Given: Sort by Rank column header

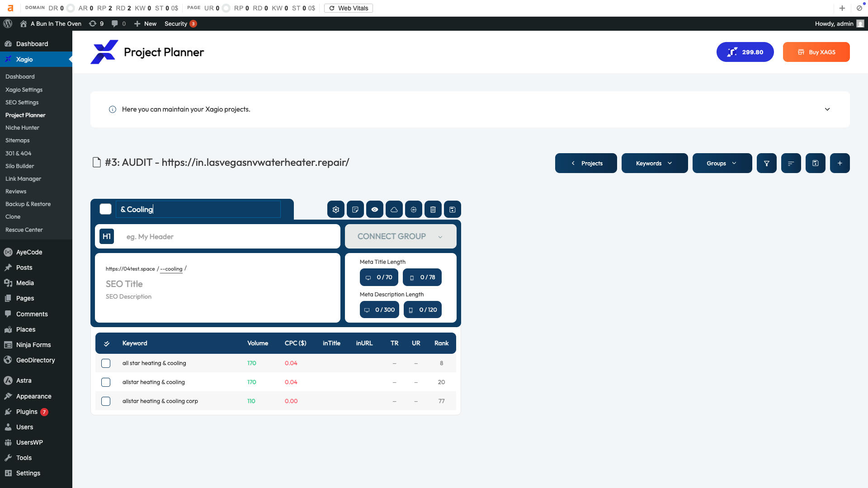Looking at the screenshot, I should [441, 343].
